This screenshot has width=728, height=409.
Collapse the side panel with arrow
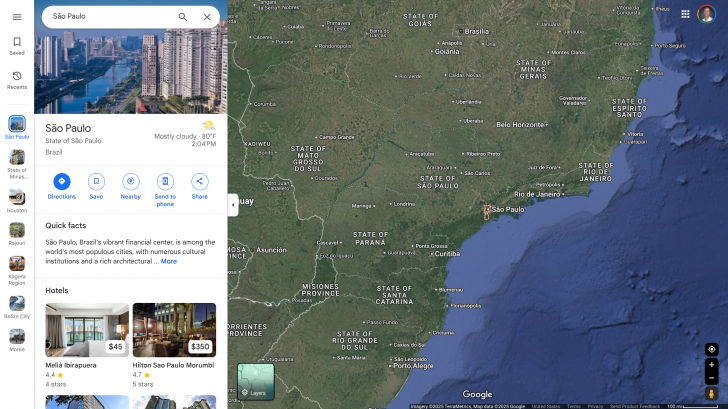[233, 205]
